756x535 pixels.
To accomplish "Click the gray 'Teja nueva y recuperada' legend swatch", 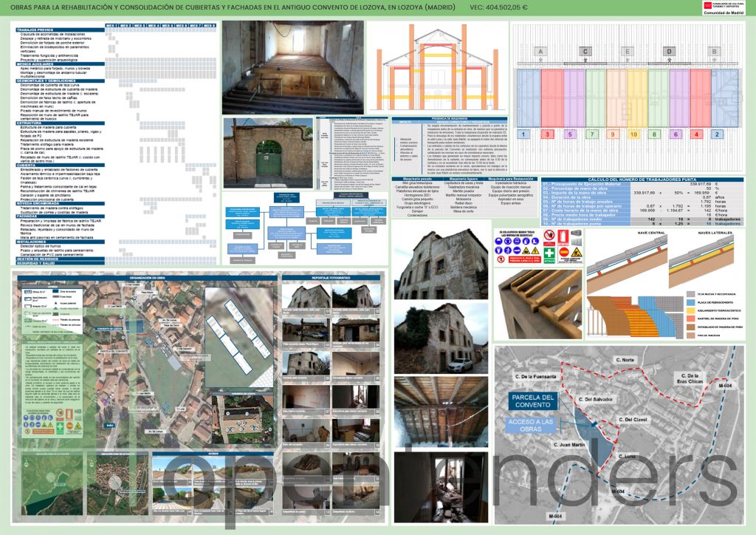I will (x=691, y=294).
